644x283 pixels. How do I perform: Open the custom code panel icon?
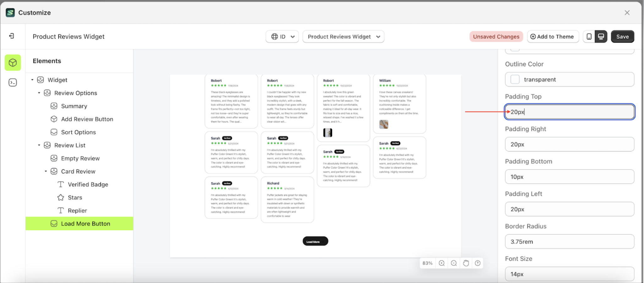(x=13, y=82)
